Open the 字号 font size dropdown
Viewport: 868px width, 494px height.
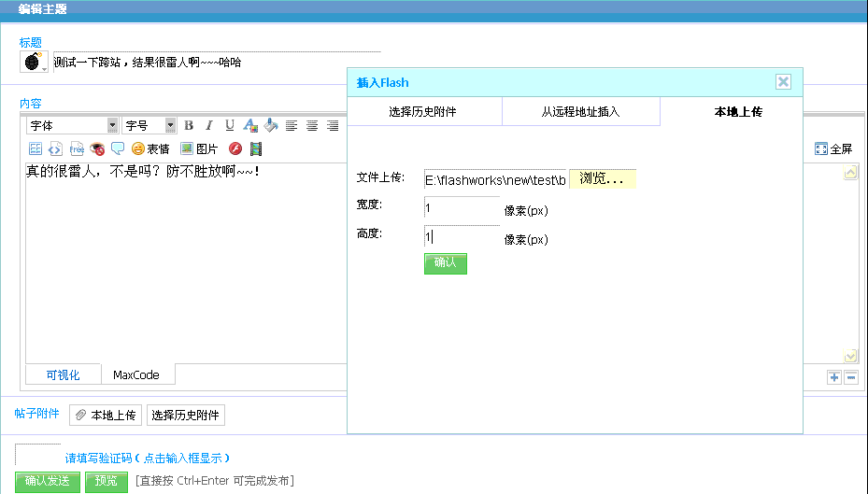point(170,126)
